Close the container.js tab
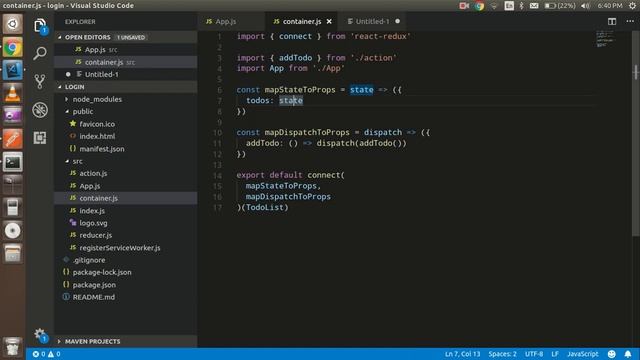The image size is (640, 360). pos(329,21)
